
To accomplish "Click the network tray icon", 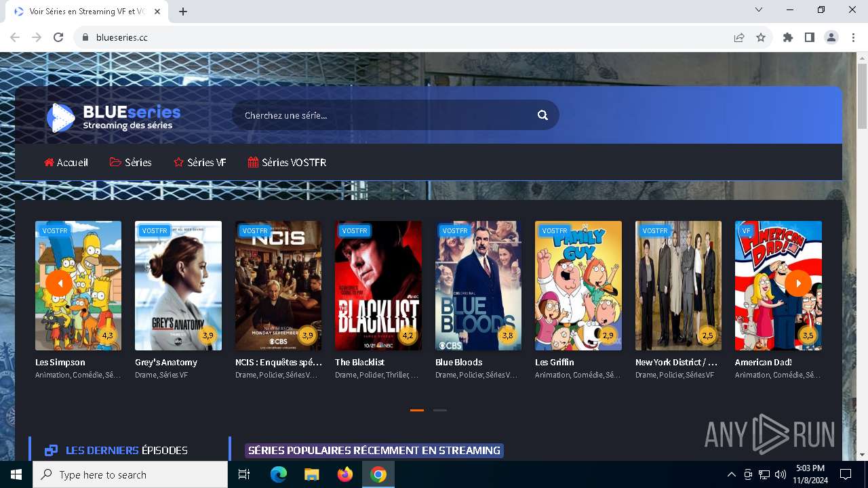I will tap(764, 474).
